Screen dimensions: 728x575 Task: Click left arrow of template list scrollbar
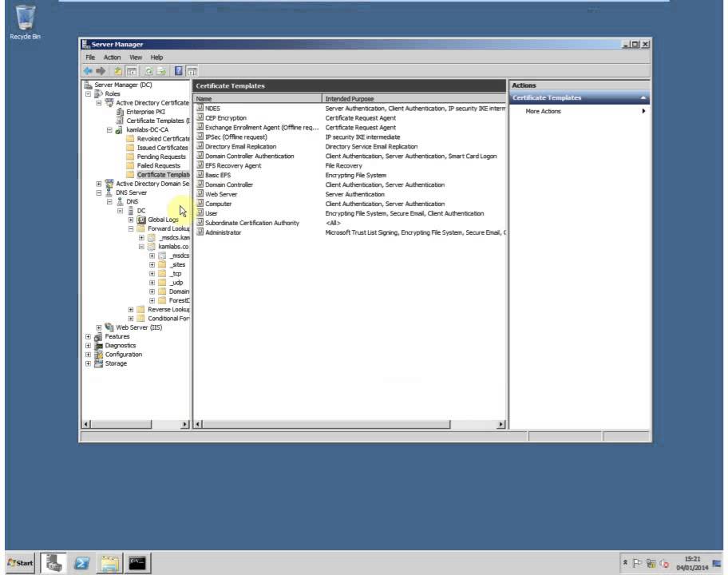(198, 424)
